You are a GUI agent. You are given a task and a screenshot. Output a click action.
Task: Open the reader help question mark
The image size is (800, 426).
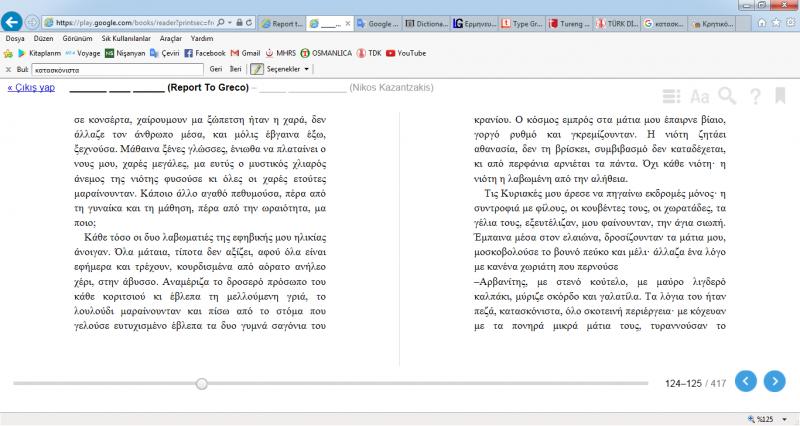[x=755, y=96]
